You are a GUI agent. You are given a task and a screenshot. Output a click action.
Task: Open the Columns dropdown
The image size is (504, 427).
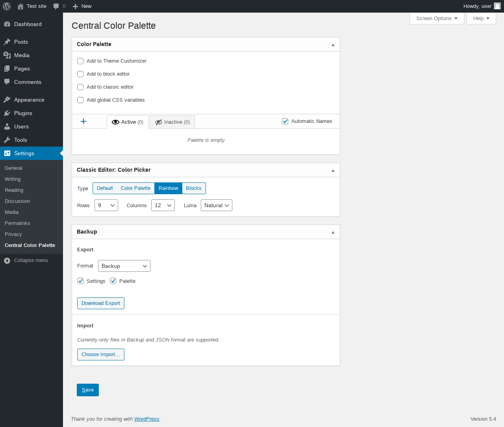point(163,205)
